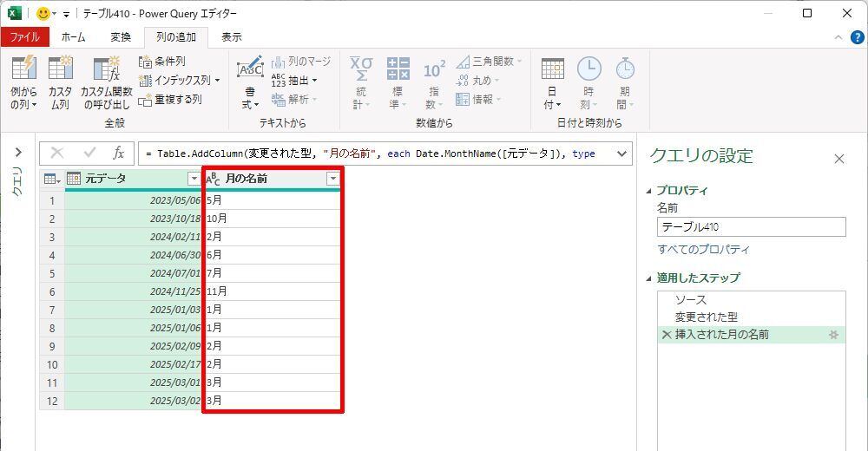Expand the Queries (クエリ) side pane

click(18, 152)
